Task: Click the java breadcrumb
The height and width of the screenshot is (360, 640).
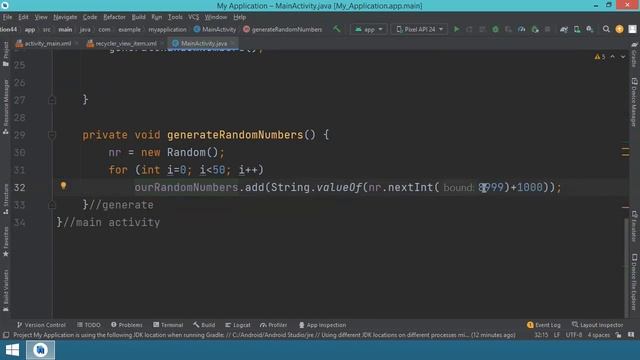Action: tap(85, 29)
